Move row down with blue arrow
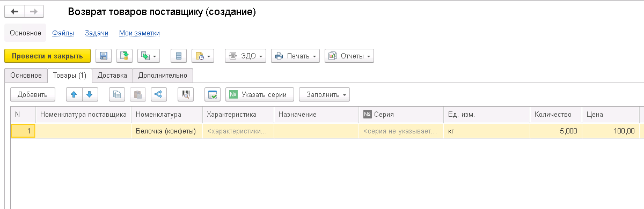 click(x=90, y=94)
